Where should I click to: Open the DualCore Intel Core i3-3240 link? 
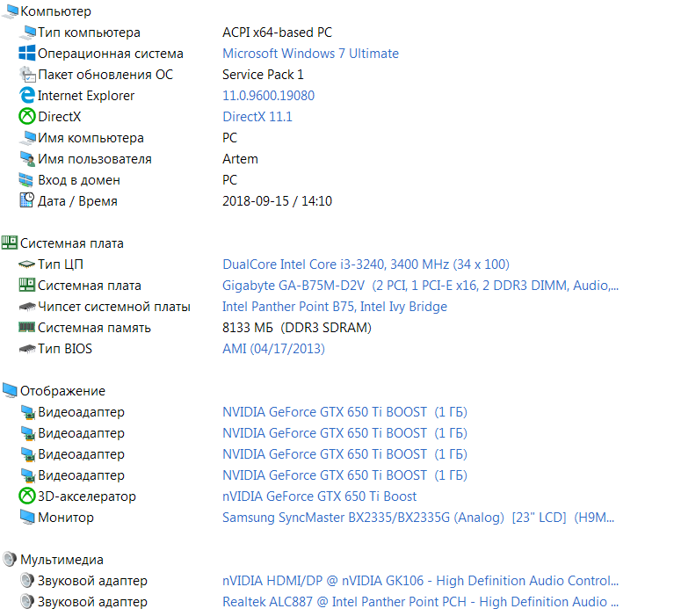366,265
